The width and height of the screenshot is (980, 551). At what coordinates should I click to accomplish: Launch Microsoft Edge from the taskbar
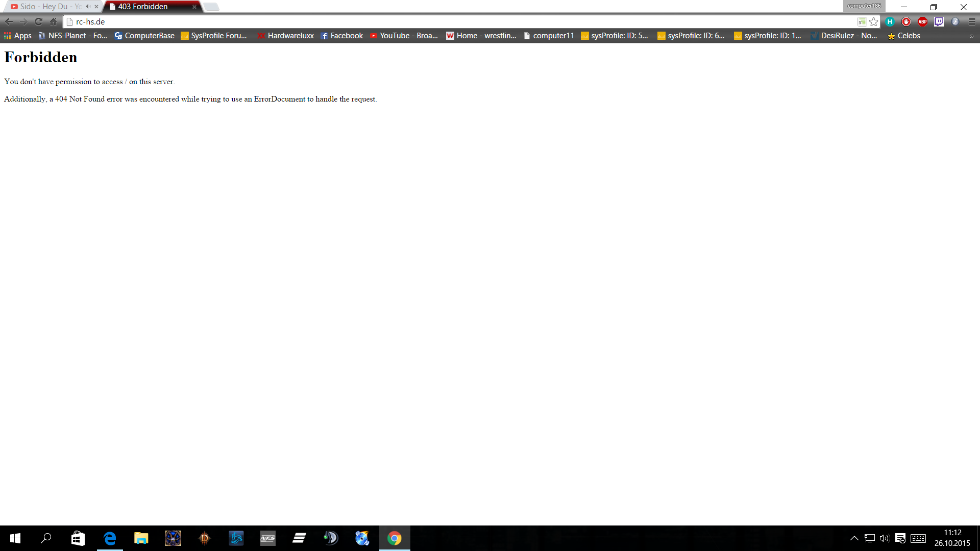110,538
